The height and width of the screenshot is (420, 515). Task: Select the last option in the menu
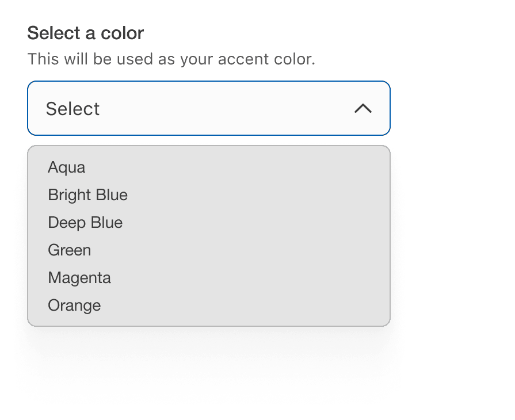[x=74, y=306]
